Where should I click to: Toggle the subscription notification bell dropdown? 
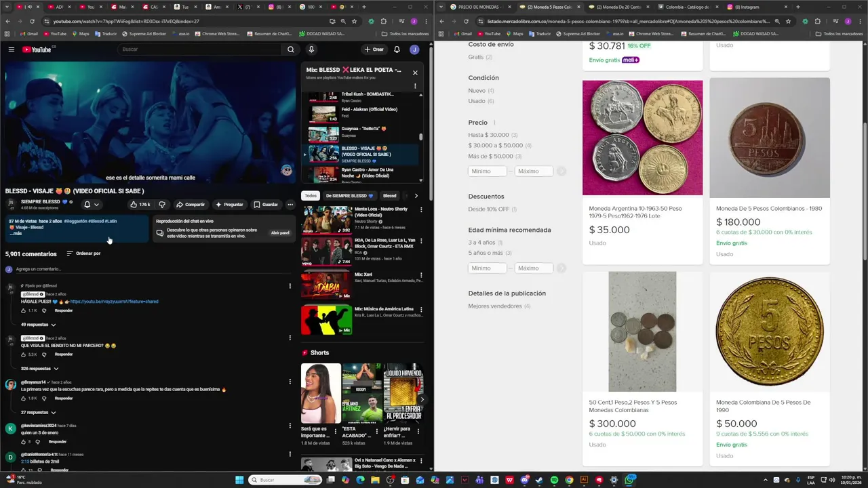pyautogui.click(x=92, y=204)
